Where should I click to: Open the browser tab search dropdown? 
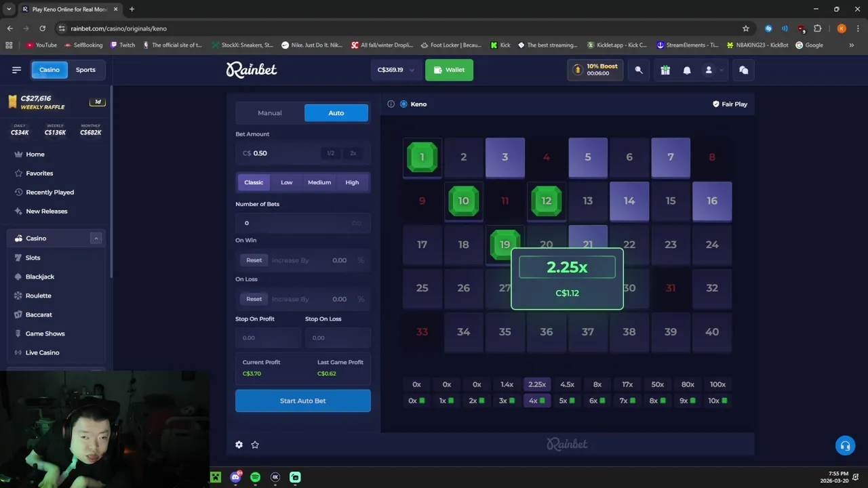9,9
